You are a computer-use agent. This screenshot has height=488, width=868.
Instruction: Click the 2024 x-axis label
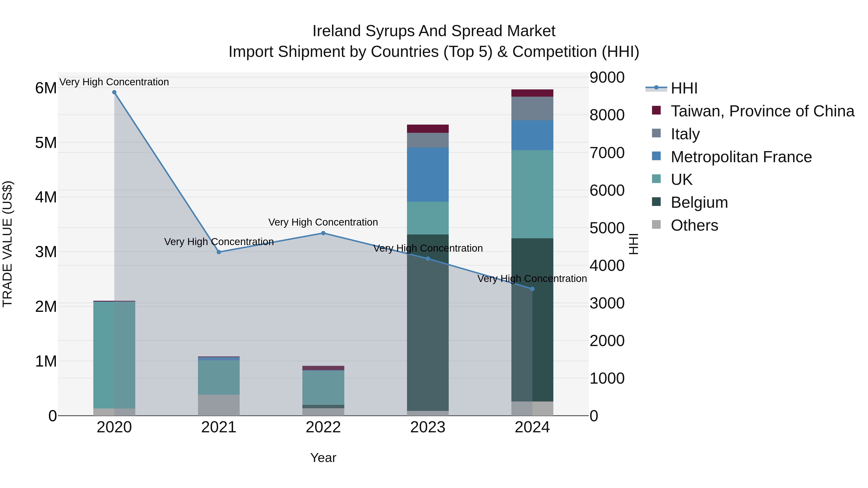532,427
